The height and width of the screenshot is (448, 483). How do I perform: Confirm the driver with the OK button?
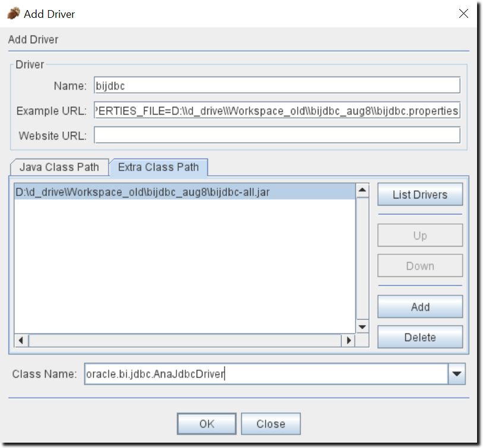click(x=206, y=424)
